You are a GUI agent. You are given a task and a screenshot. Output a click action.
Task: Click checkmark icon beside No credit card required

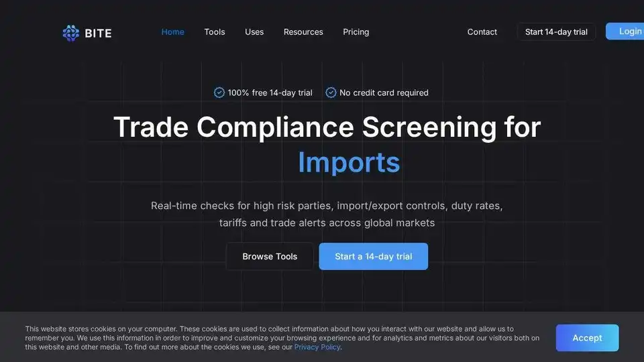[331, 93]
